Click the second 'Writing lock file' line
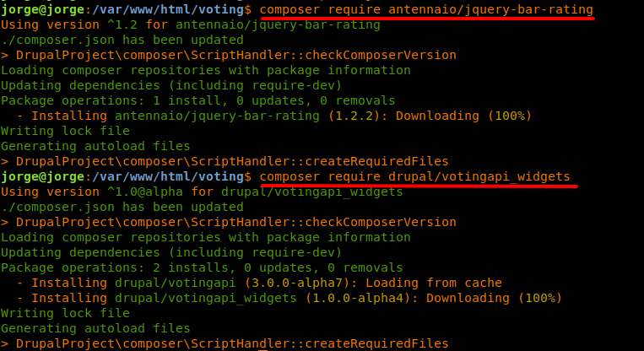 point(65,313)
